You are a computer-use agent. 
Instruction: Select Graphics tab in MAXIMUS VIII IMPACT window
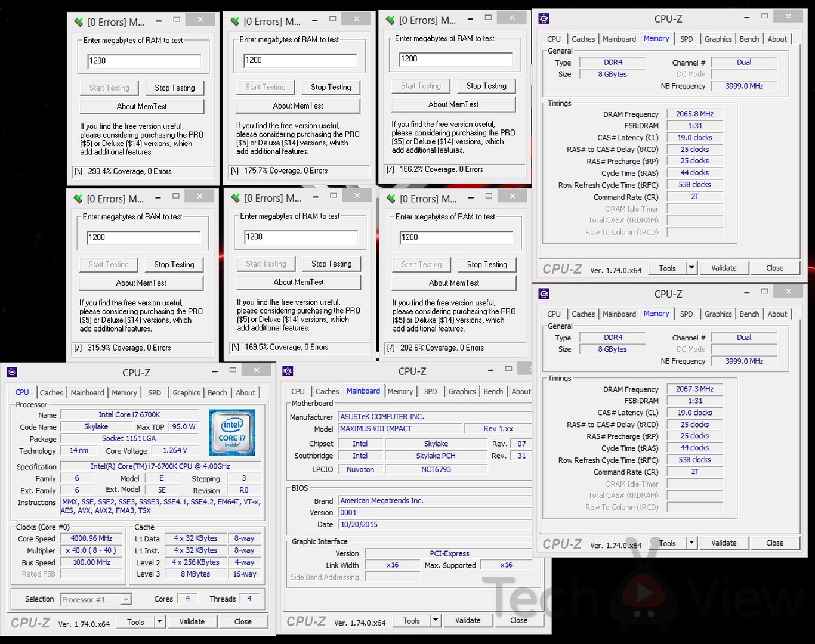click(x=462, y=392)
